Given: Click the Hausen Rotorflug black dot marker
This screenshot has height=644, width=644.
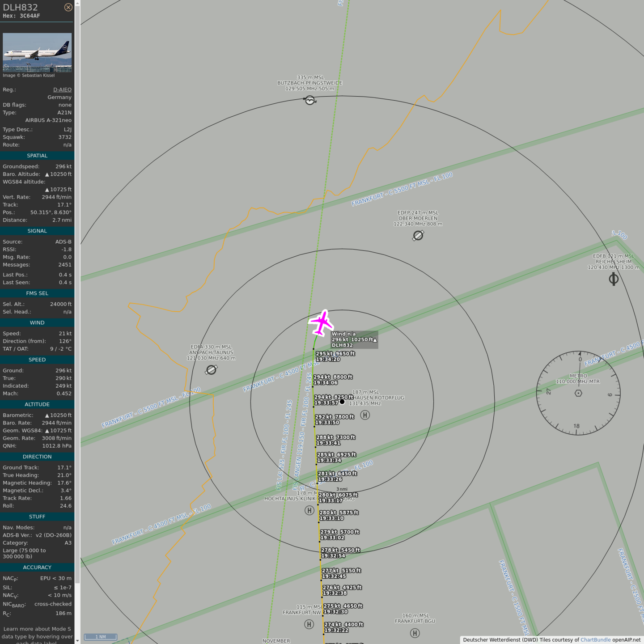Looking at the screenshot, I should pos(342,402).
